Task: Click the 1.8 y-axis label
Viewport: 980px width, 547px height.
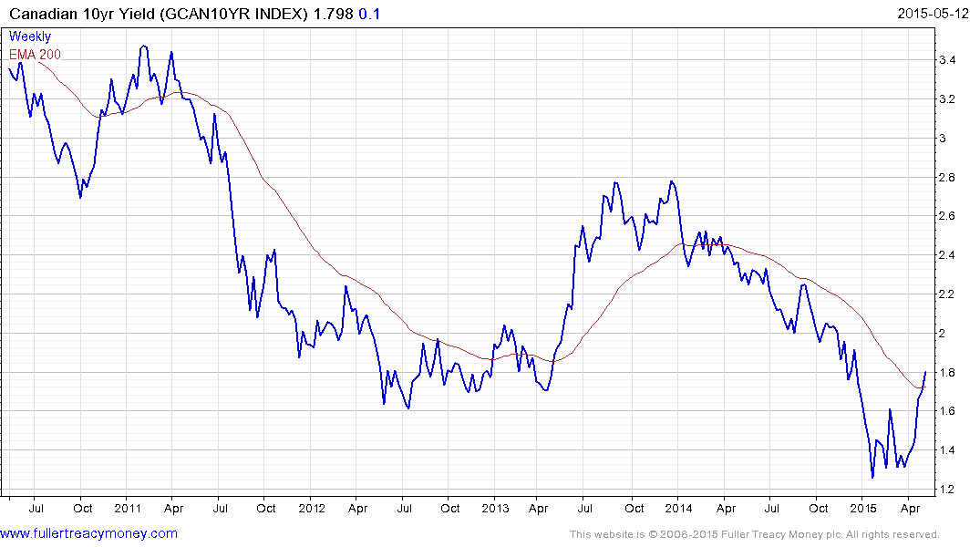Action: [x=947, y=373]
